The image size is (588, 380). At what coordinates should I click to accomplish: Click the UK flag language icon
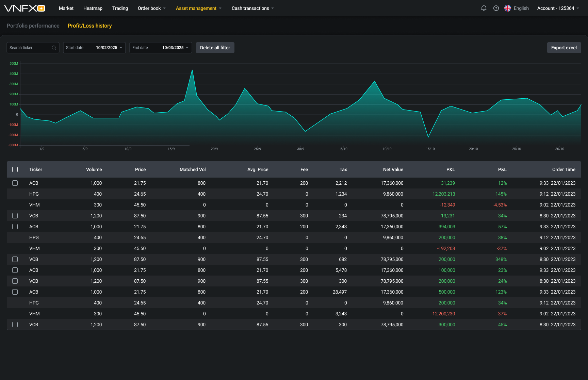[x=507, y=8]
